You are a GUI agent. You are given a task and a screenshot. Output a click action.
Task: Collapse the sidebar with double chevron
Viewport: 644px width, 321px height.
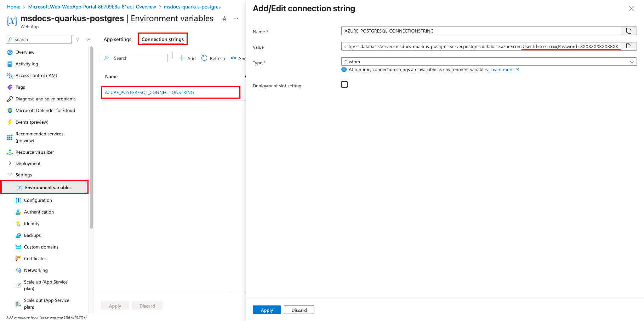(88, 40)
